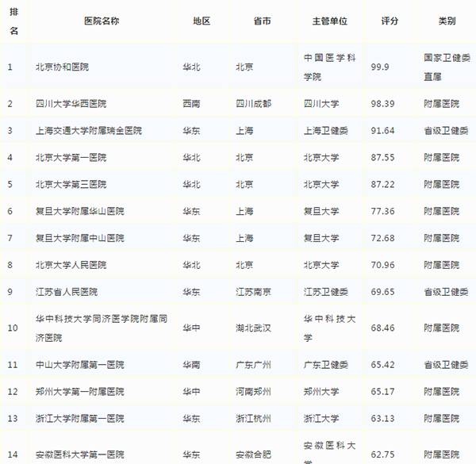Click 四川大学华西医院 in the table
The image size is (476, 464).
[71, 104]
